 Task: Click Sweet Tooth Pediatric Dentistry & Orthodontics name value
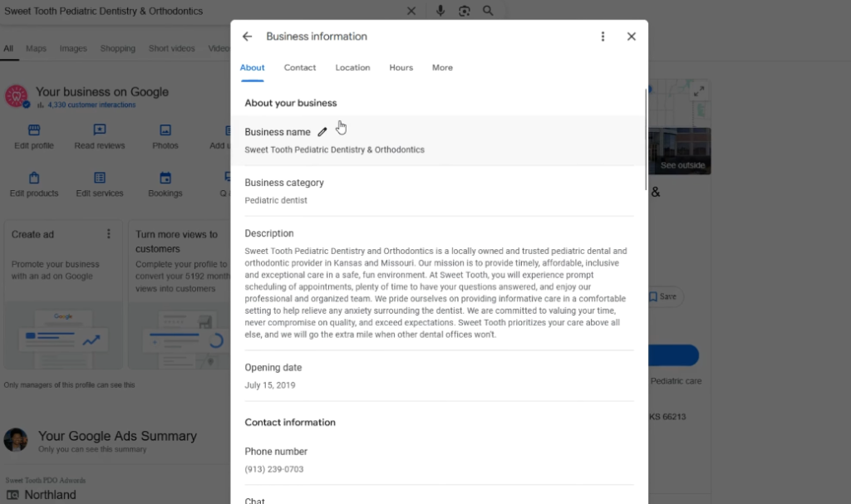click(334, 149)
